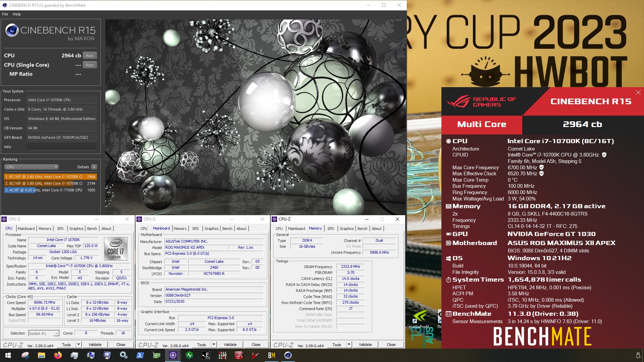
Task: Click Core Speed value 6696.72 MHz
Action: (x=45, y=302)
